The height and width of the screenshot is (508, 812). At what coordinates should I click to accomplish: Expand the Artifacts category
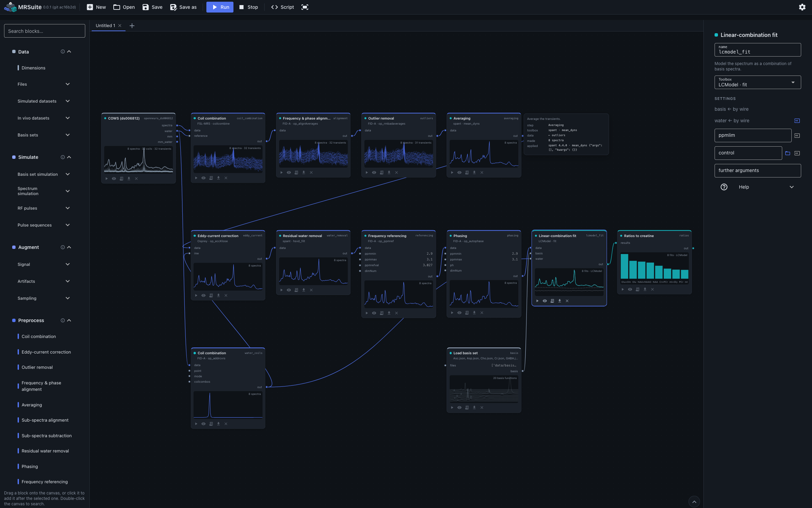[x=44, y=281]
